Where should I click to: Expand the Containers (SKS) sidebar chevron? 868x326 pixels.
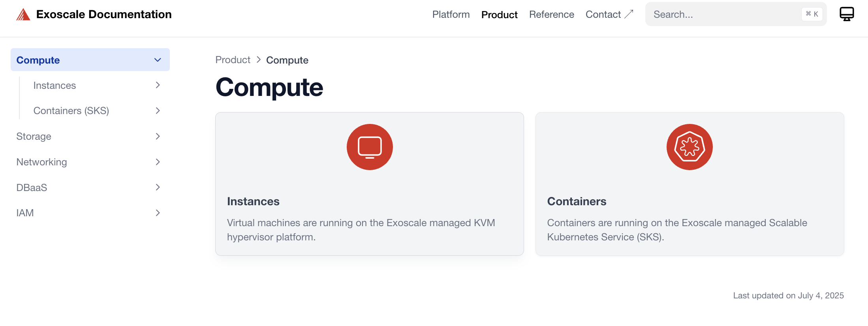coord(158,111)
